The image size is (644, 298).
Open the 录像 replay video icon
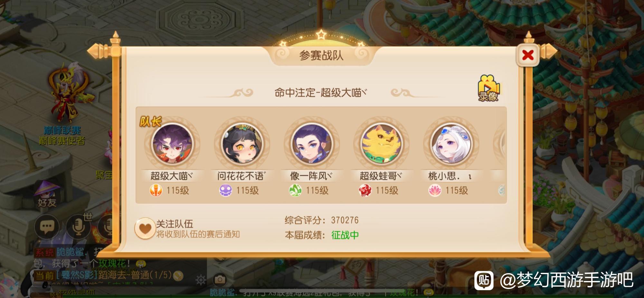tap(488, 88)
